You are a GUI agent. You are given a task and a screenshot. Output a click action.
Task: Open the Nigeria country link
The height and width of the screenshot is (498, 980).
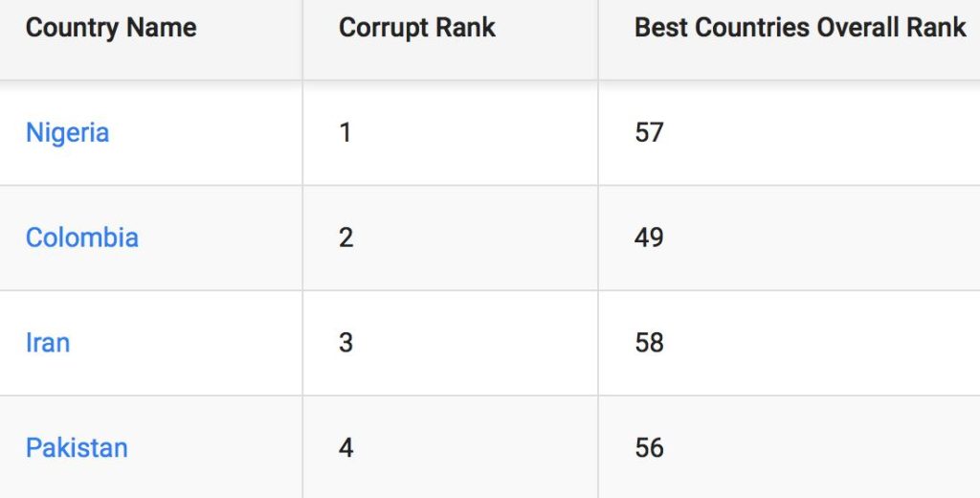coord(67,132)
